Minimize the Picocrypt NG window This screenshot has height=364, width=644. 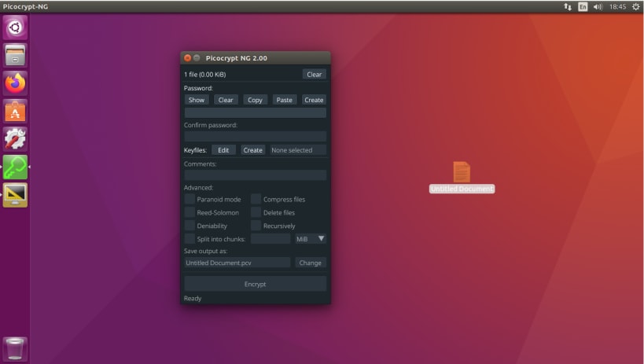pos(197,58)
